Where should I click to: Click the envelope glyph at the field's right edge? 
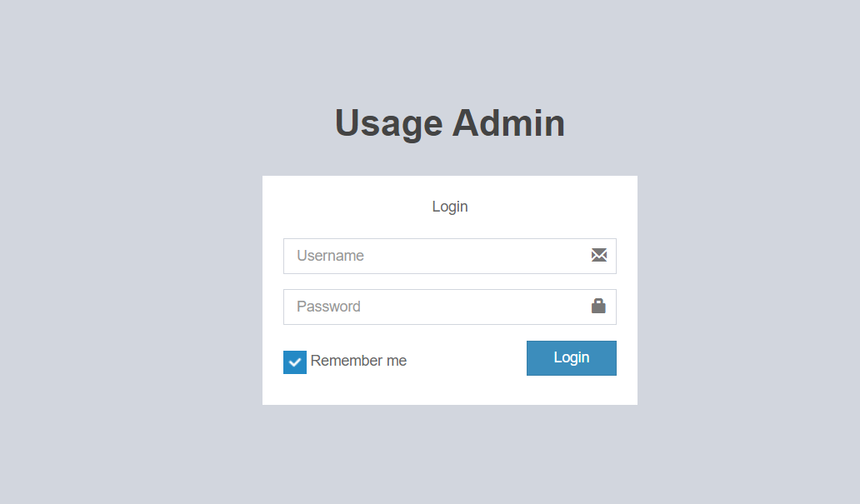coord(599,256)
